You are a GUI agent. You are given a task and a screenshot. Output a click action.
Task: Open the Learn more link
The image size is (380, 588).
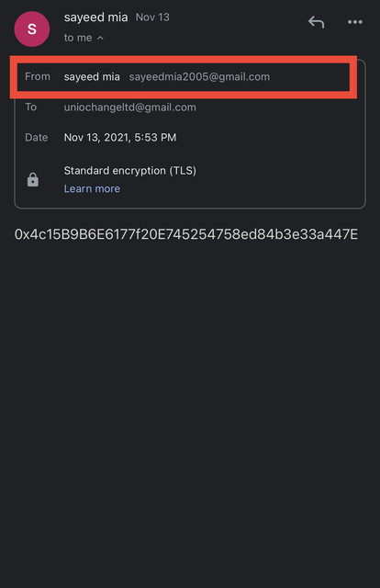pyautogui.click(x=92, y=188)
